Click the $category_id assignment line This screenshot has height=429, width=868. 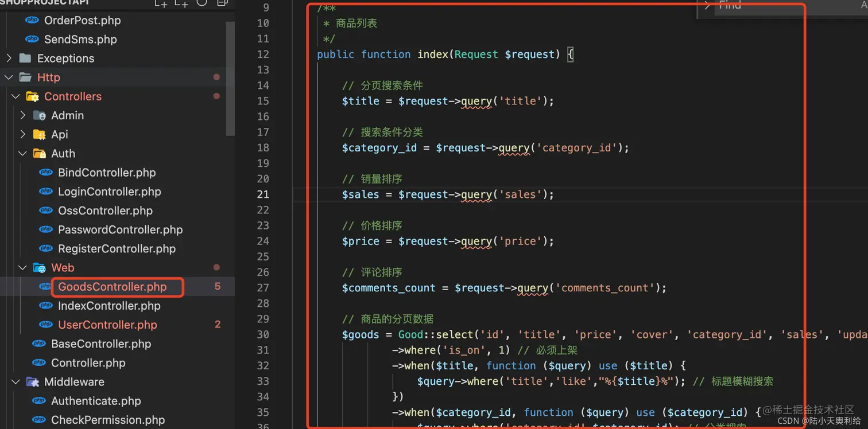coord(485,148)
